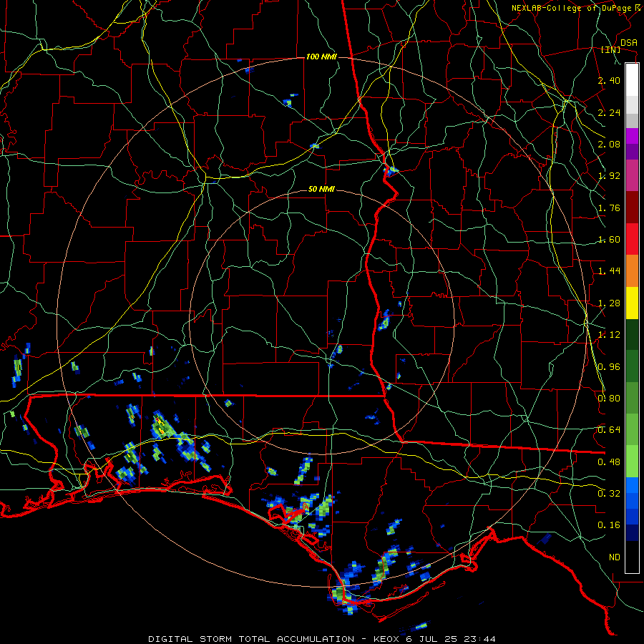Select the 1.12 legend value

coord(609,335)
